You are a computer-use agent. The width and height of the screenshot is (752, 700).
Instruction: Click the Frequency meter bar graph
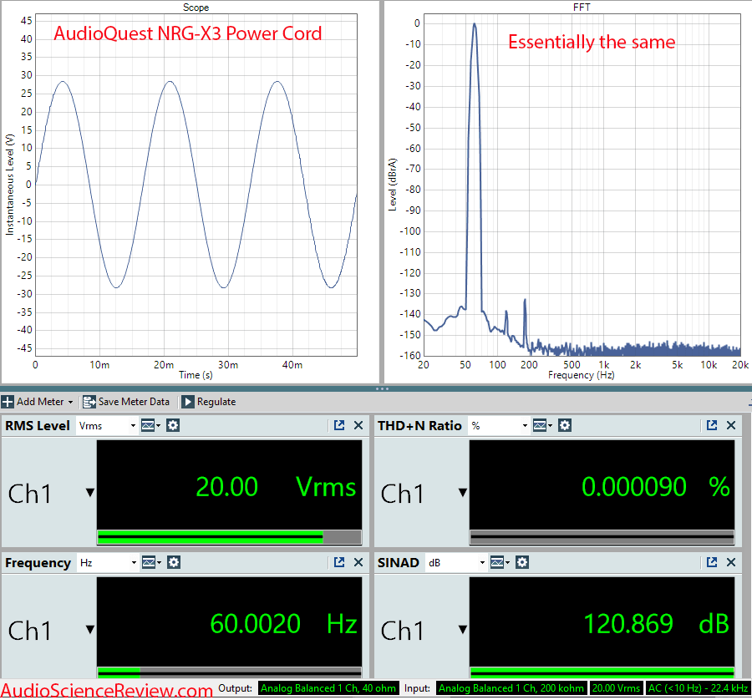tap(229, 672)
